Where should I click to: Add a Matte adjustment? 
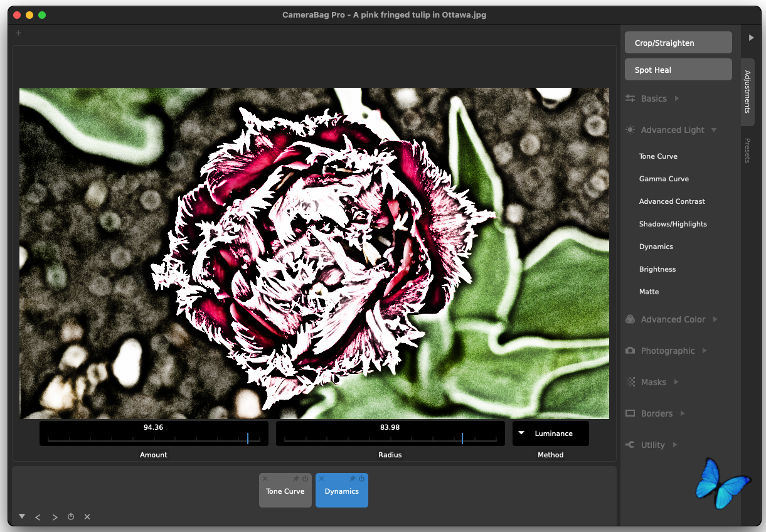tap(649, 292)
